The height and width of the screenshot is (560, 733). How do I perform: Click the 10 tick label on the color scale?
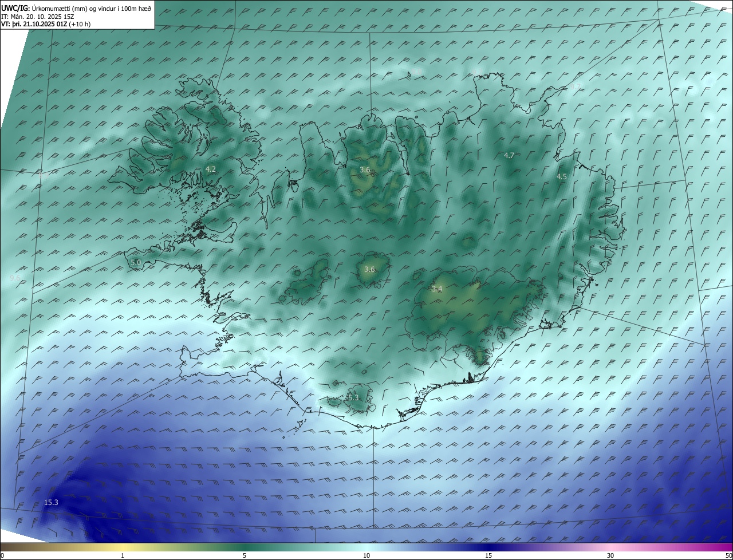coord(366,555)
